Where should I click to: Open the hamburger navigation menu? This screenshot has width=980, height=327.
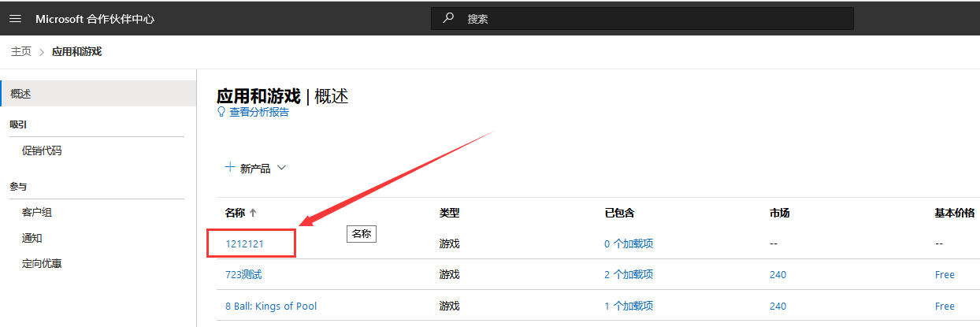click(15, 19)
